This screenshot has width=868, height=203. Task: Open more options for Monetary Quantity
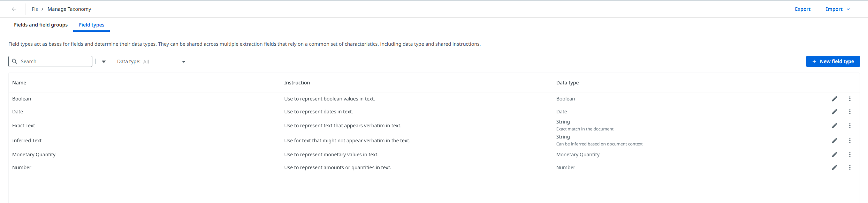850,155
